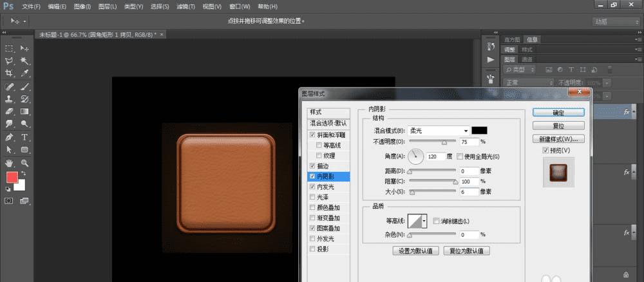Select the Rectangular Marquee tool

pyautogui.click(x=10, y=48)
